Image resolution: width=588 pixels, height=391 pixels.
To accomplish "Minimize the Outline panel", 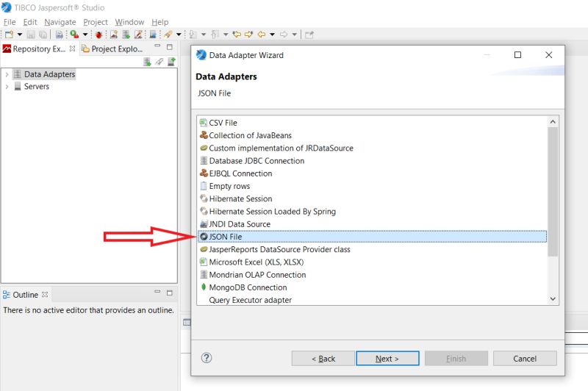I will click(157, 292).
